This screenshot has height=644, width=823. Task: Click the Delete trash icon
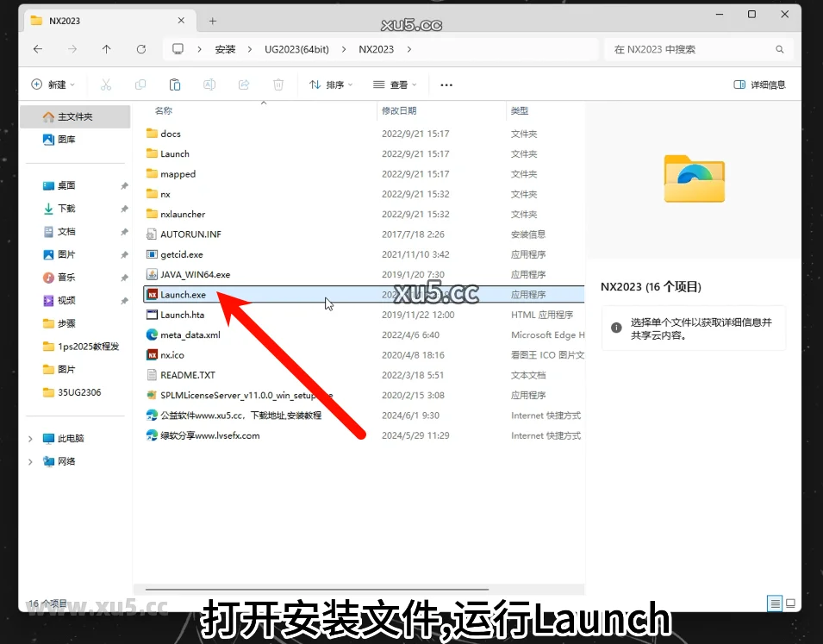click(278, 84)
